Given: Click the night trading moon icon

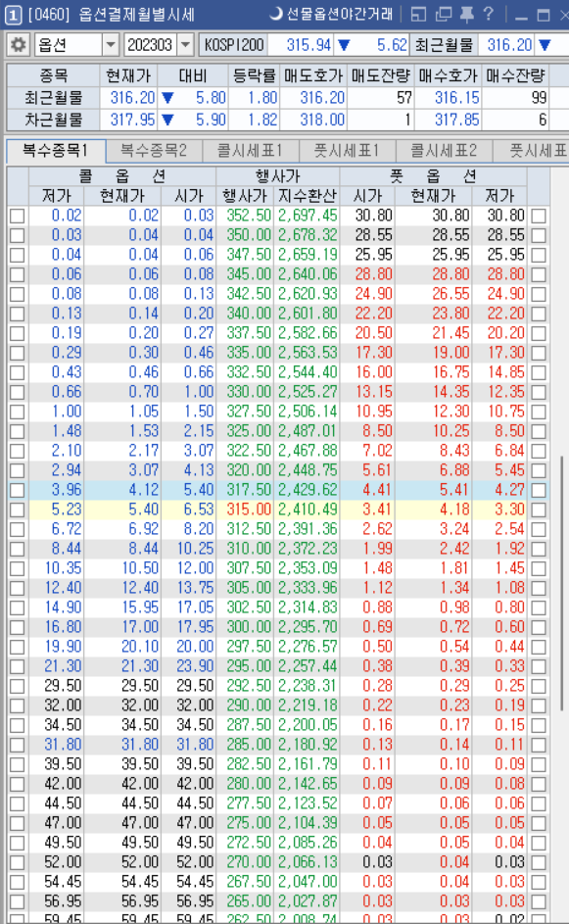Looking at the screenshot, I should point(275,14).
